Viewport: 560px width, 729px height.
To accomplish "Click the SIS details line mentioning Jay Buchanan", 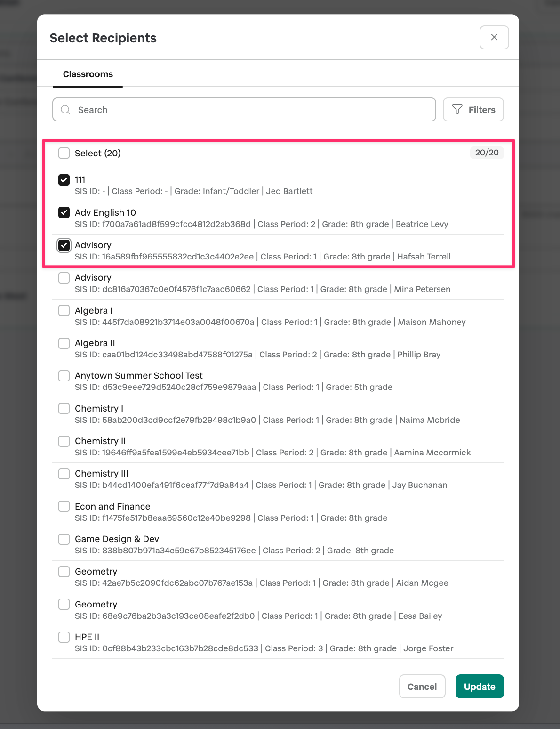I will pos(261,485).
